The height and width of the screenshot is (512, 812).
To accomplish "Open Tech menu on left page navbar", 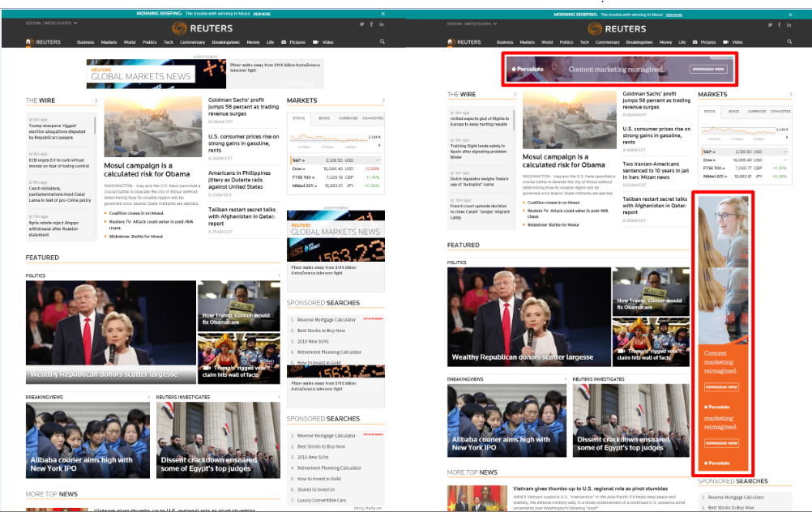I will tap(169, 42).
